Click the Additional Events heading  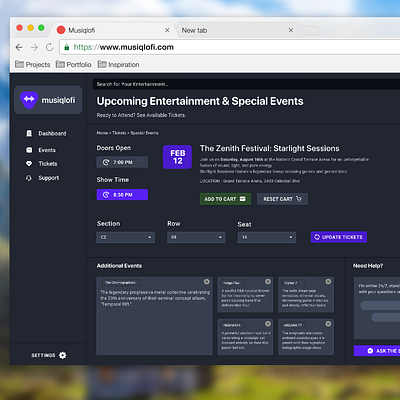pyautogui.click(x=119, y=266)
